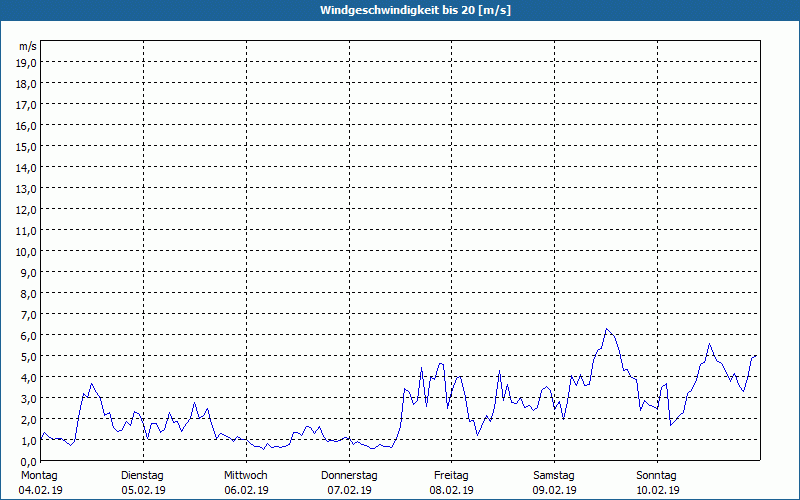The width and height of the screenshot is (800, 500).
Task: Click the 8,0 axis value
Action: pos(29,294)
